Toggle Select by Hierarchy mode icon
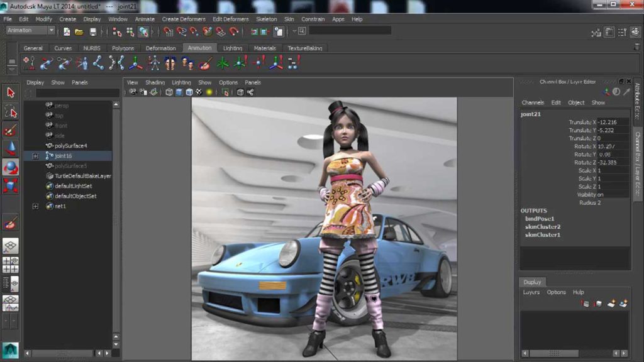The height and width of the screenshot is (362, 644). click(x=117, y=31)
